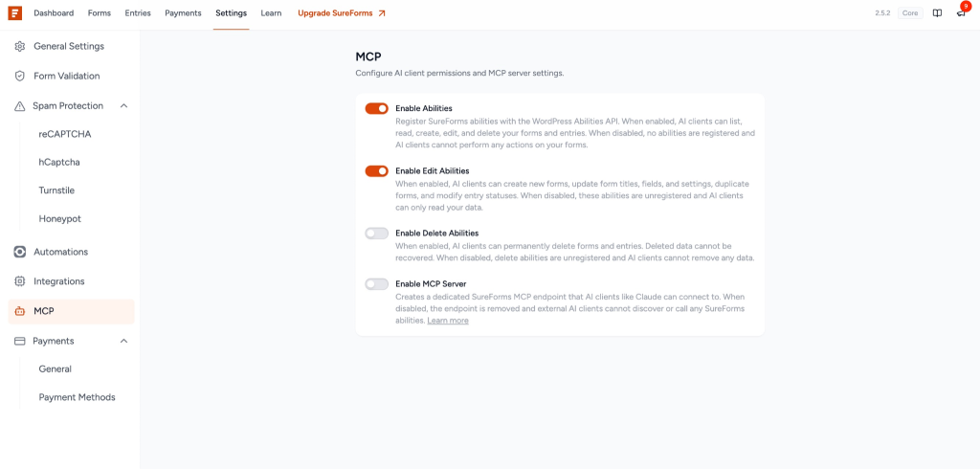This screenshot has height=469, width=980.
Task: Collapse the Spam Protection section chevron
Action: [123, 105]
